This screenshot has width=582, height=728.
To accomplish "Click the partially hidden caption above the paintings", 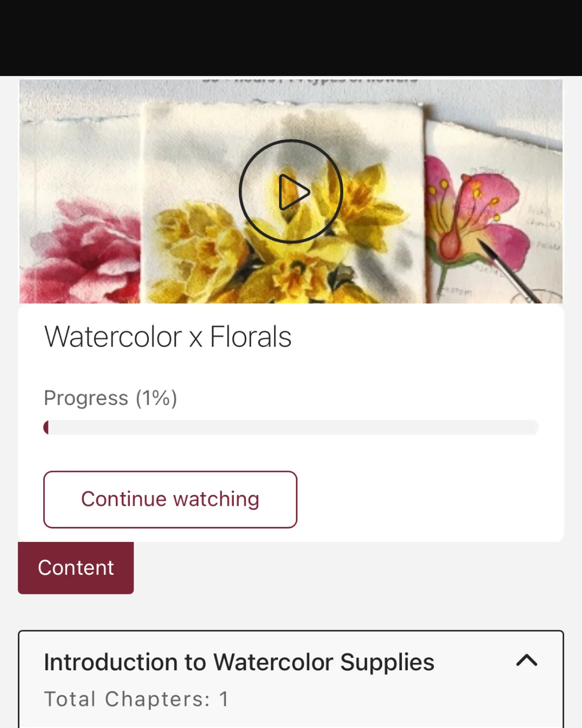I will click(x=310, y=81).
